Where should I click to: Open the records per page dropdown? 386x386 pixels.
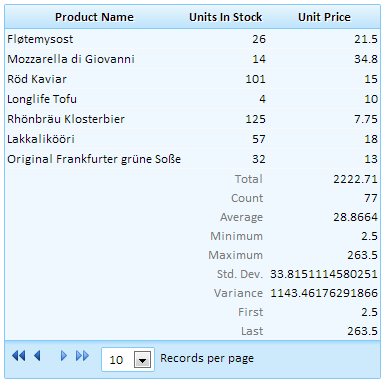pyautogui.click(x=142, y=360)
